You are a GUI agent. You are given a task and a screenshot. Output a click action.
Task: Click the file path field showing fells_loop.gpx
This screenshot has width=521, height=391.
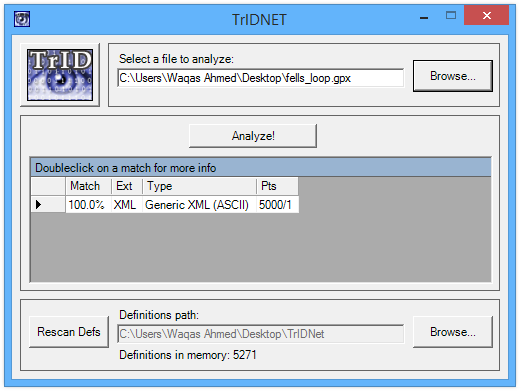(260, 78)
